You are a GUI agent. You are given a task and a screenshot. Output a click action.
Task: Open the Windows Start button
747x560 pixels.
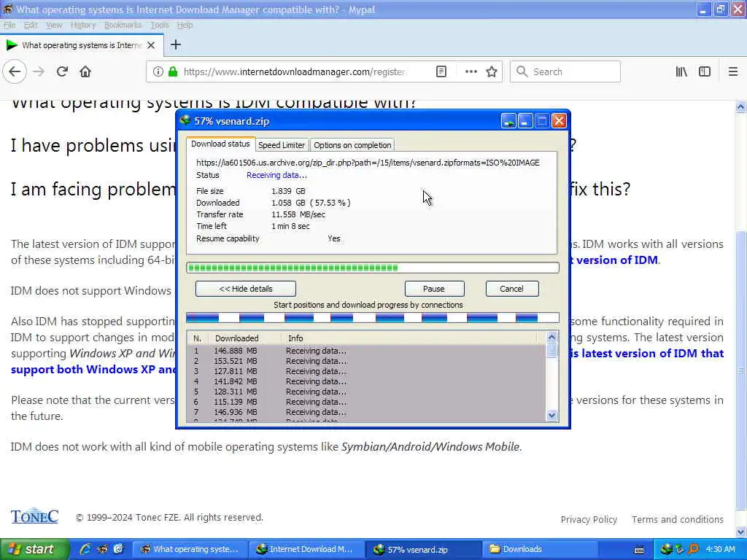coord(34,549)
